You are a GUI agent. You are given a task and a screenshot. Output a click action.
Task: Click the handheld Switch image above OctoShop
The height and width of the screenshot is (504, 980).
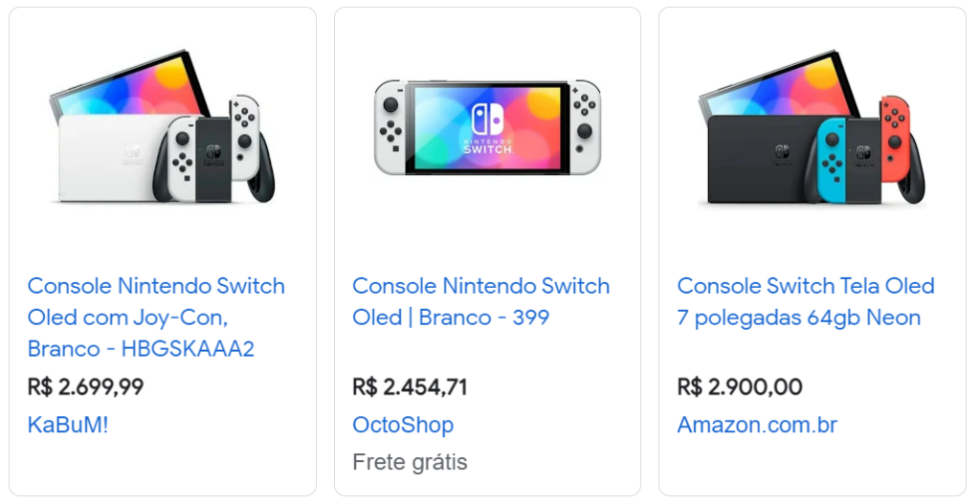click(x=487, y=127)
